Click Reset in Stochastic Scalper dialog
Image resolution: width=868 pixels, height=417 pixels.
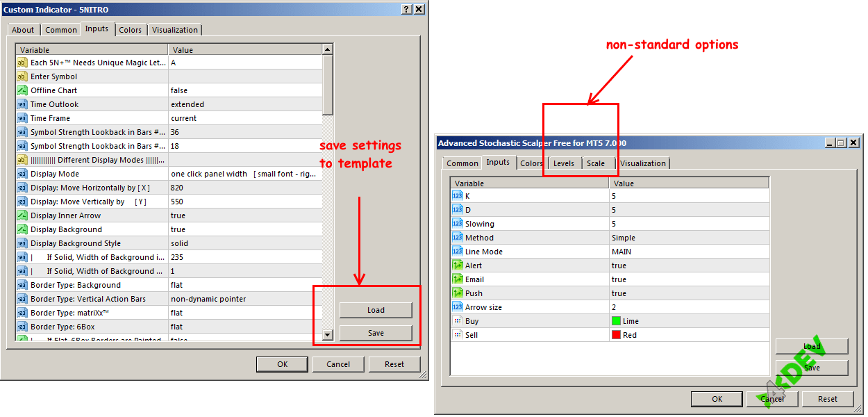828,399
